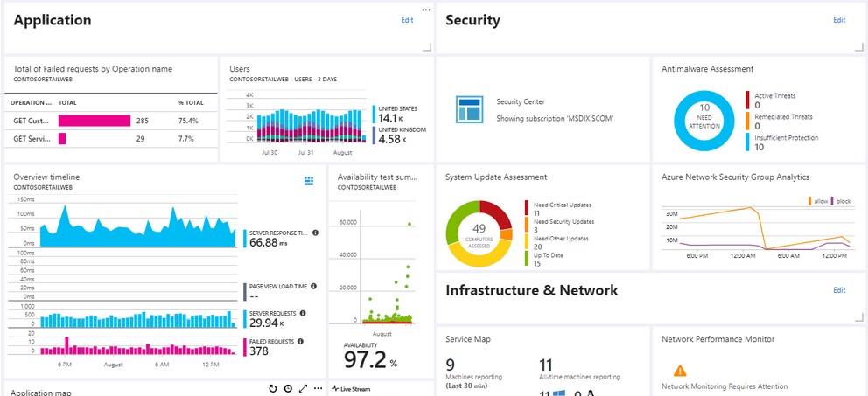This screenshot has width=868, height=396.
Task: Click the Need Critical Updates red swatch
Action: coord(527,209)
